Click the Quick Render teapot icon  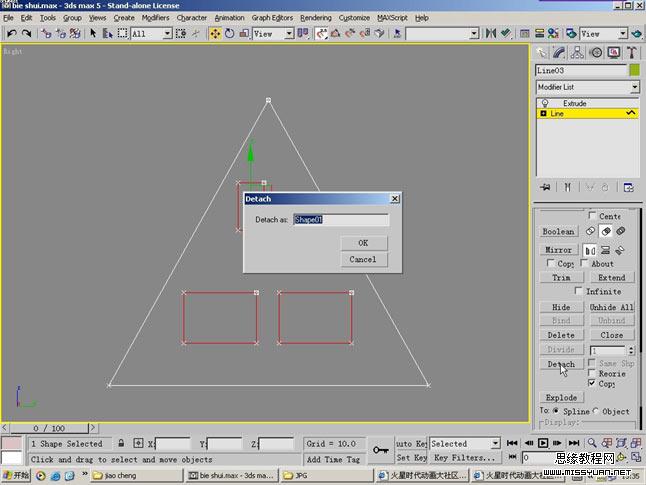click(637, 33)
